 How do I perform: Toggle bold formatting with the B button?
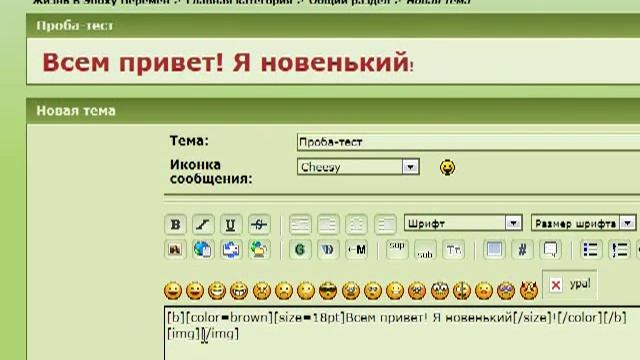[176, 224]
